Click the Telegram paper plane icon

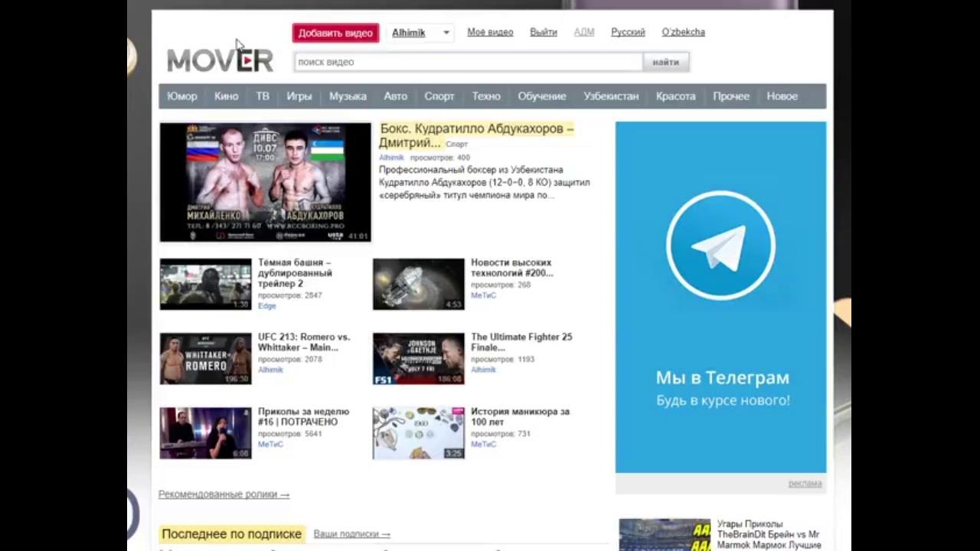[x=720, y=246]
